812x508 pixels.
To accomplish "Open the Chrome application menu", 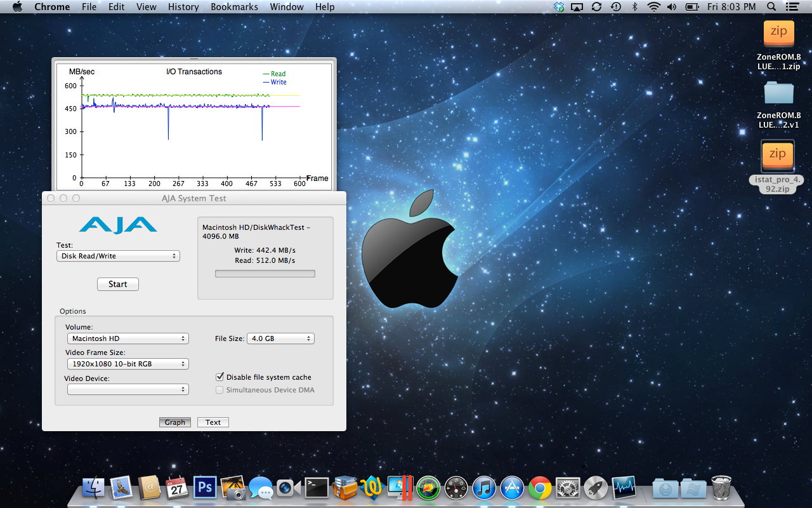I will [x=52, y=7].
